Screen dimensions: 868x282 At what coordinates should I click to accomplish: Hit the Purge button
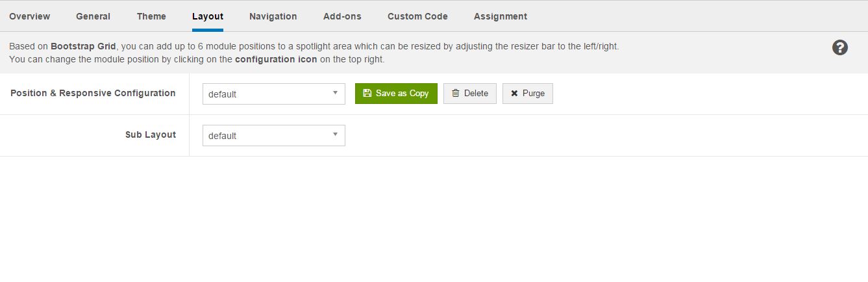[x=528, y=94]
